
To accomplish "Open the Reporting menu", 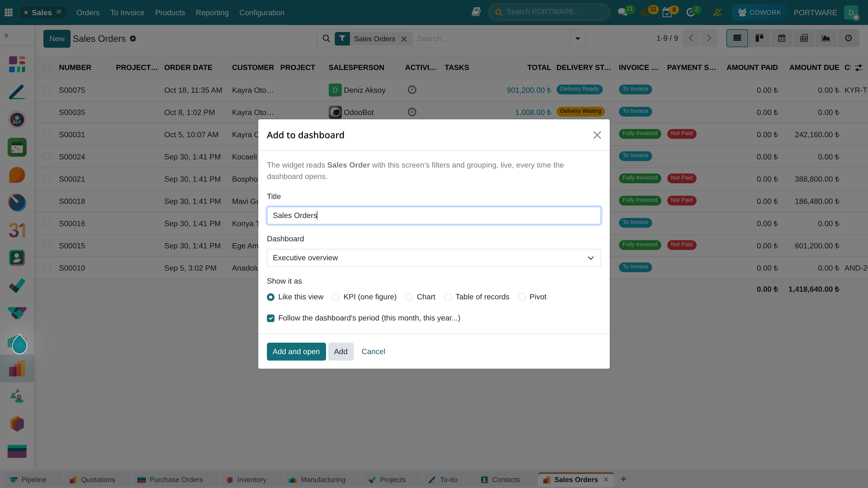I will pyautogui.click(x=212, y=12).
